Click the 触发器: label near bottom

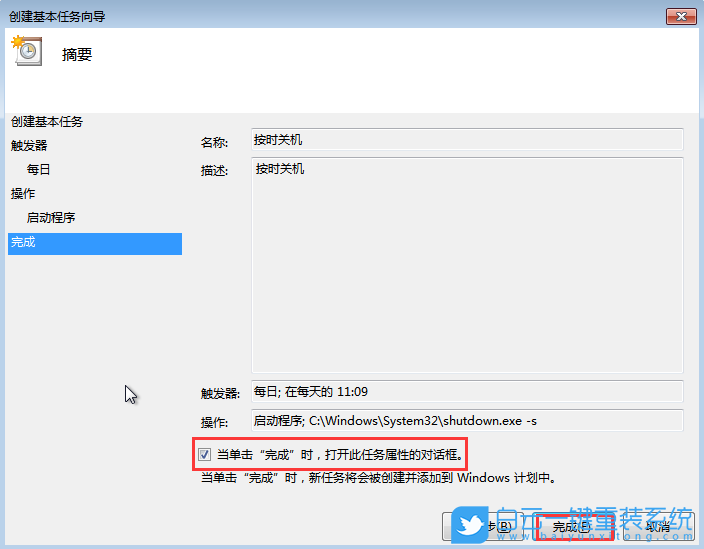(220, 393)
